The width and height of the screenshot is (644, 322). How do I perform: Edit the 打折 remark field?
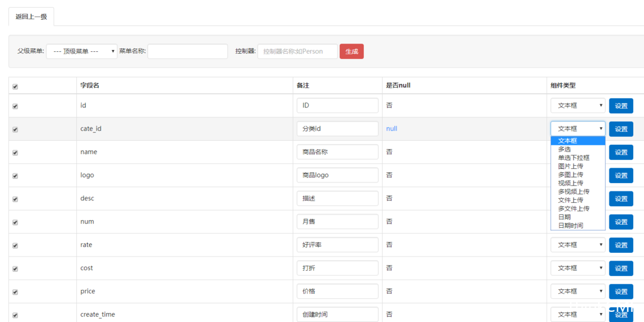(x=338, y=268)
